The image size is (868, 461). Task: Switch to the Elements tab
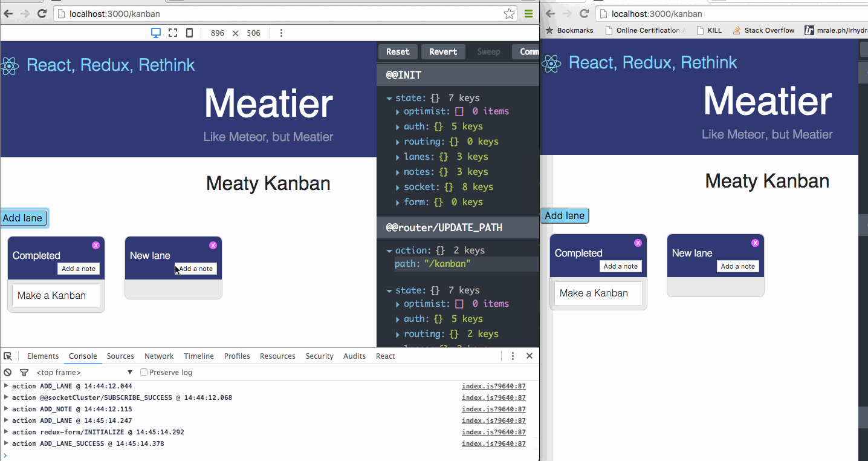[x=43, y=356]
